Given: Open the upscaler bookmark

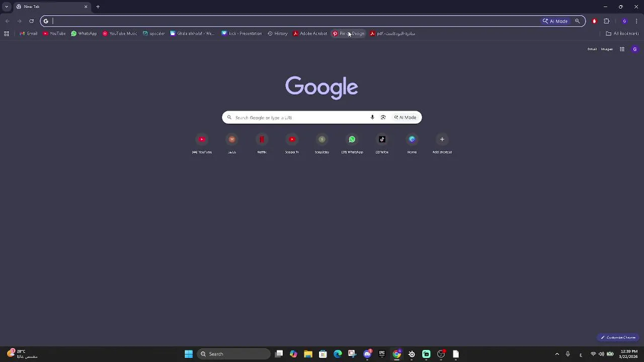Looking at the screenshot, I should (x=154, y=34).
